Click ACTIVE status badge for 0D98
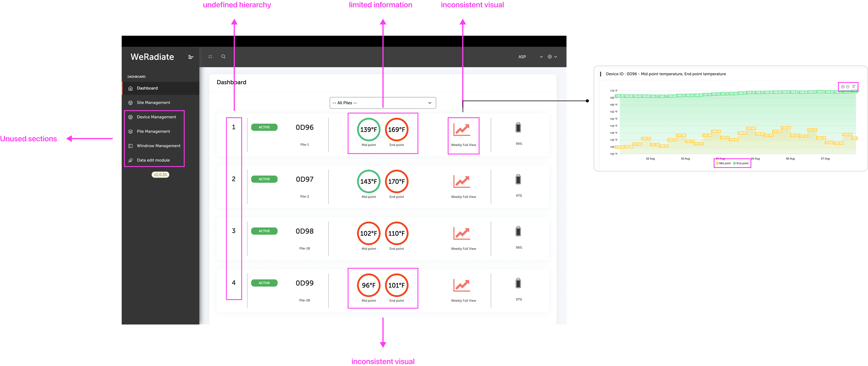 coord(264,231)
